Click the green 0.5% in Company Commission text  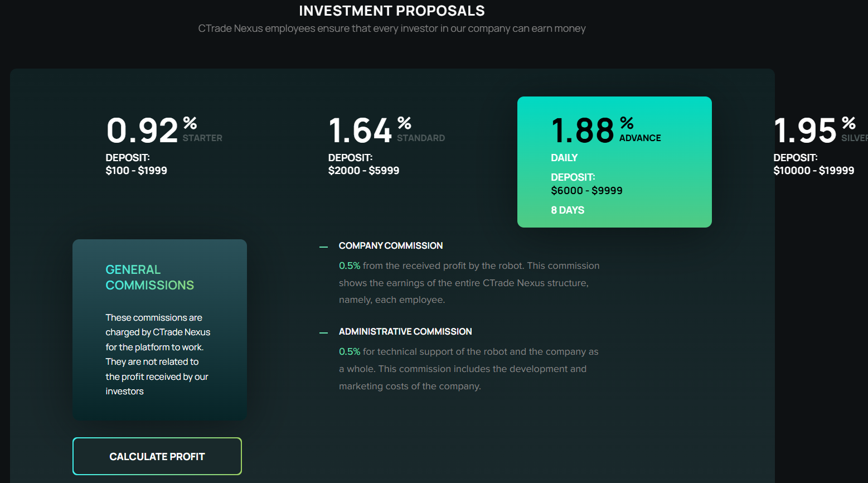pos(350,266)
